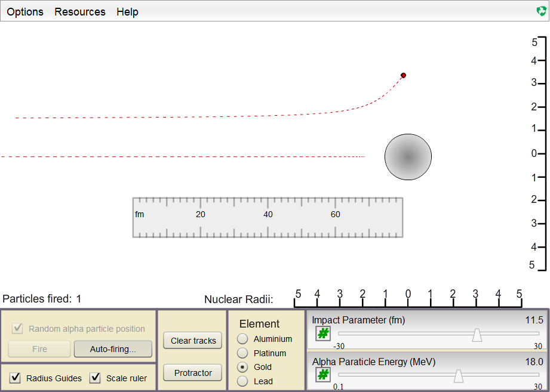Click the Impact Parameter slider handle
This screenshot has width=550, height=392.
[x=477, y=335]
